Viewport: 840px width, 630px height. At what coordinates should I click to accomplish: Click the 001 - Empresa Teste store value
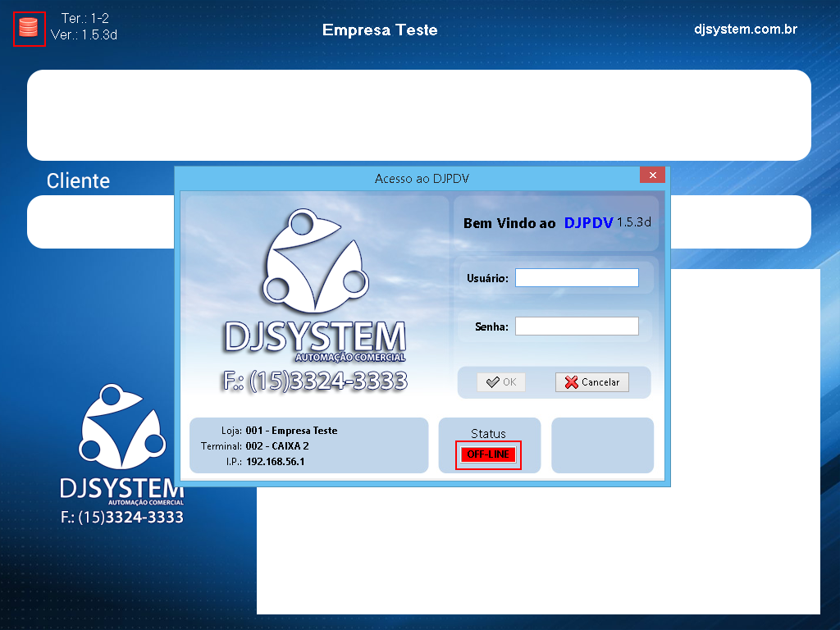coord(291,430)
